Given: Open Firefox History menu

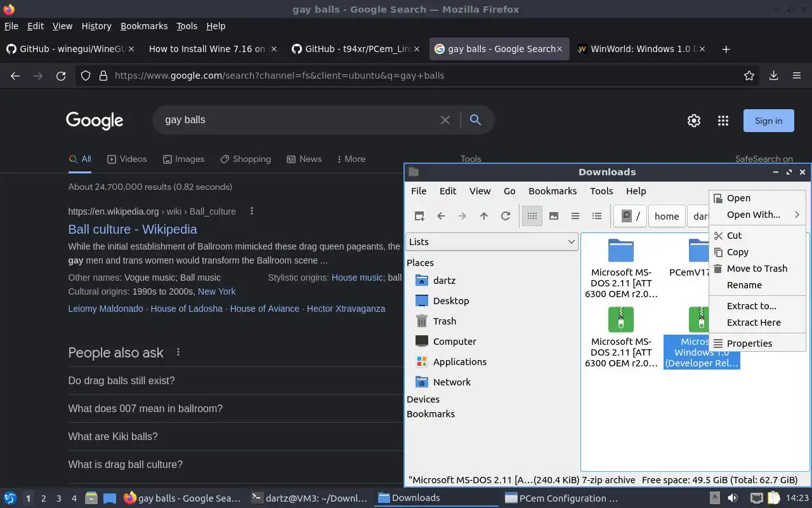Looking at the screenshot, I should click(x=96, y=26).
